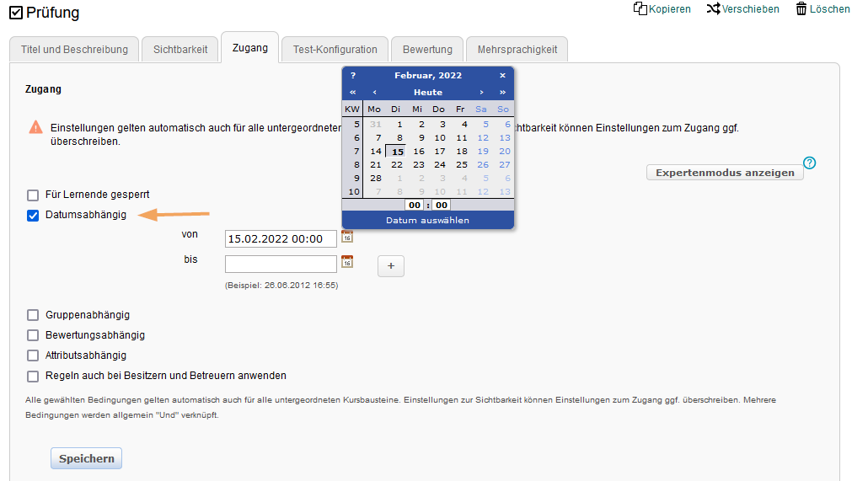Click the Speichern button
868x481 pixels.
pyautogui.click(x=86, y=458)
